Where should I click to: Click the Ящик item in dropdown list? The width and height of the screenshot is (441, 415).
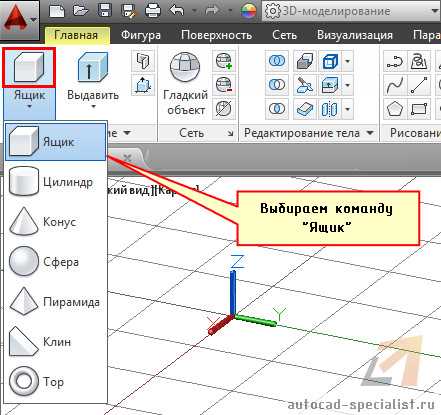(x=56, y=142)
